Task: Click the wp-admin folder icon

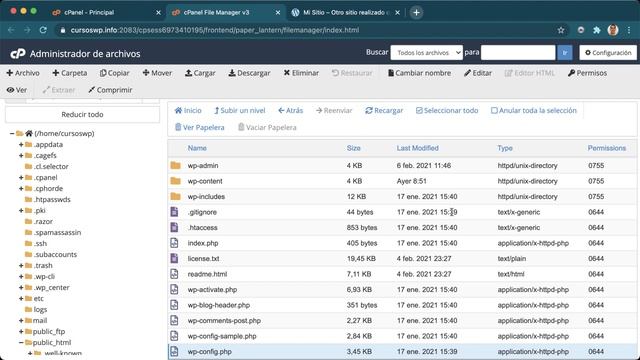Action: coord(176,166)
